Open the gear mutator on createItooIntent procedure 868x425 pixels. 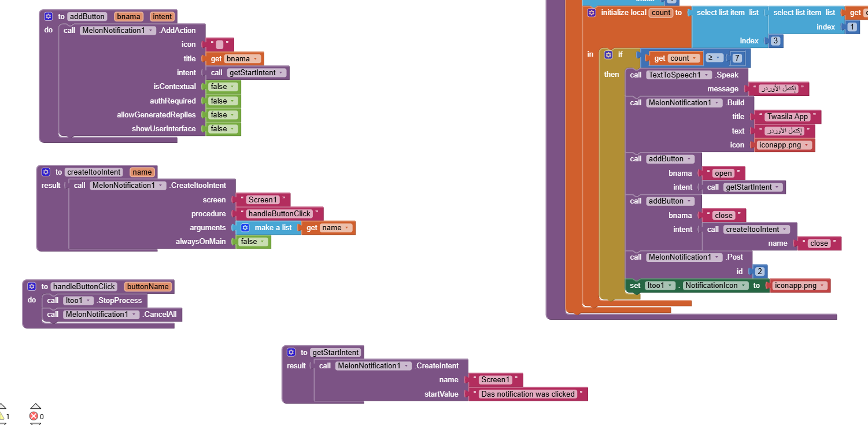pyautogui.click(x=46, y=172)
